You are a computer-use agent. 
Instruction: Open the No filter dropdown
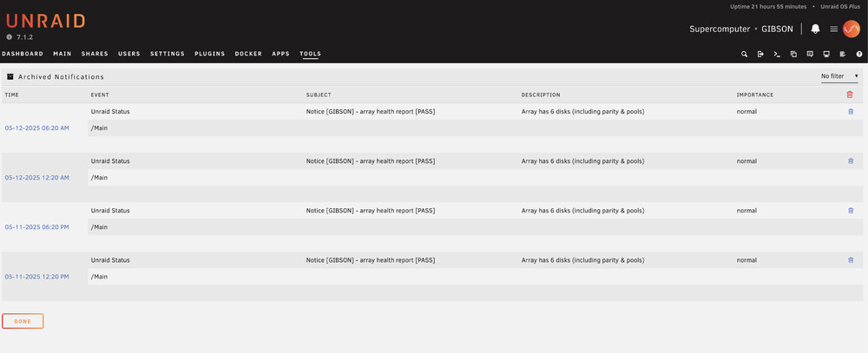pyautogui.click(x=839, y=75)
